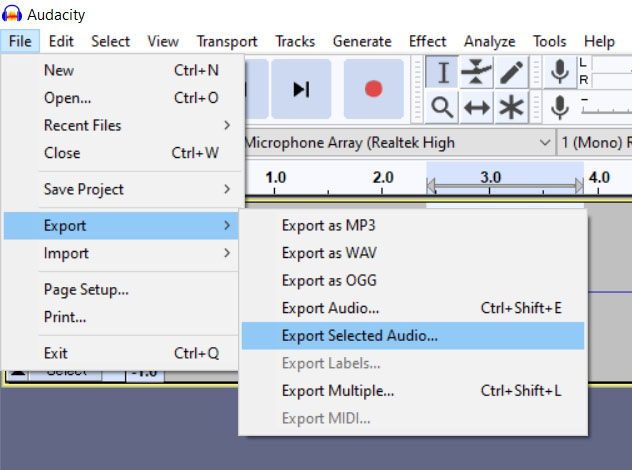Click the 4.0 mark on the timeline ruler
632x470 pixels.
(x=599, y=177)
